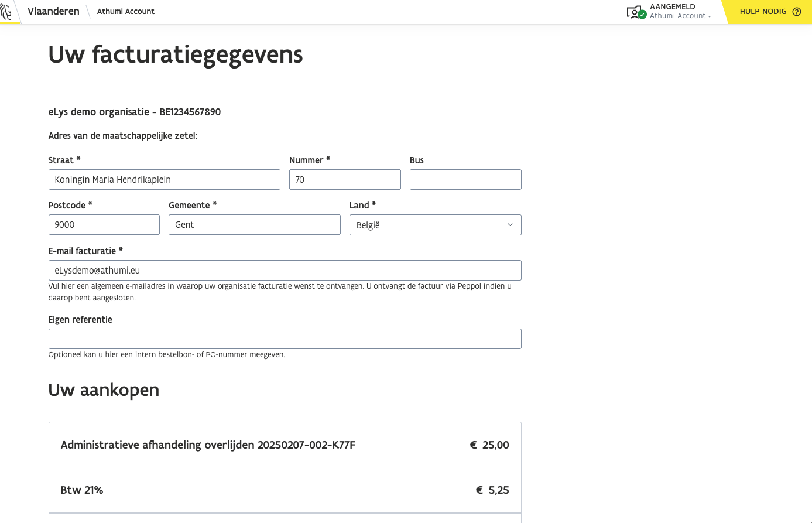Click the E-mail facturatie input field

click(x=285, y=271)
